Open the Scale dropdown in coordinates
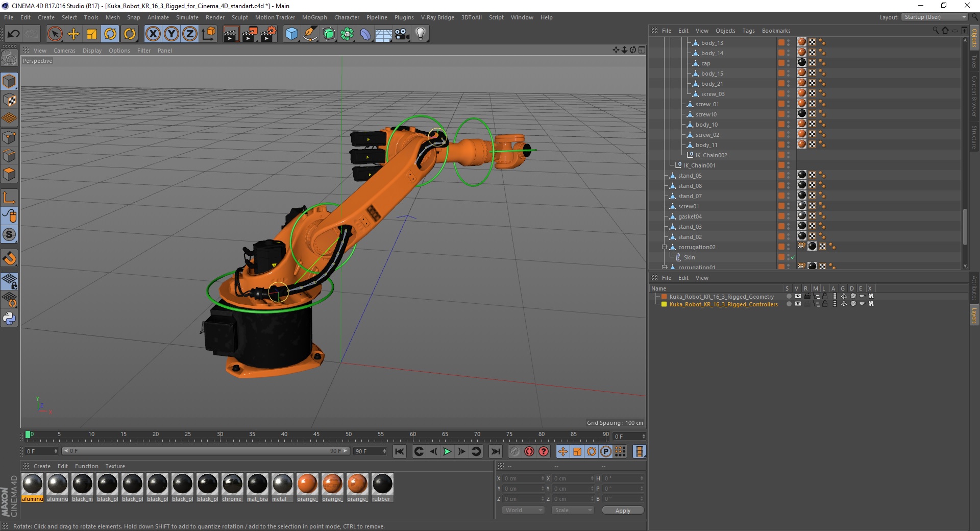 (x=573, y=510)
